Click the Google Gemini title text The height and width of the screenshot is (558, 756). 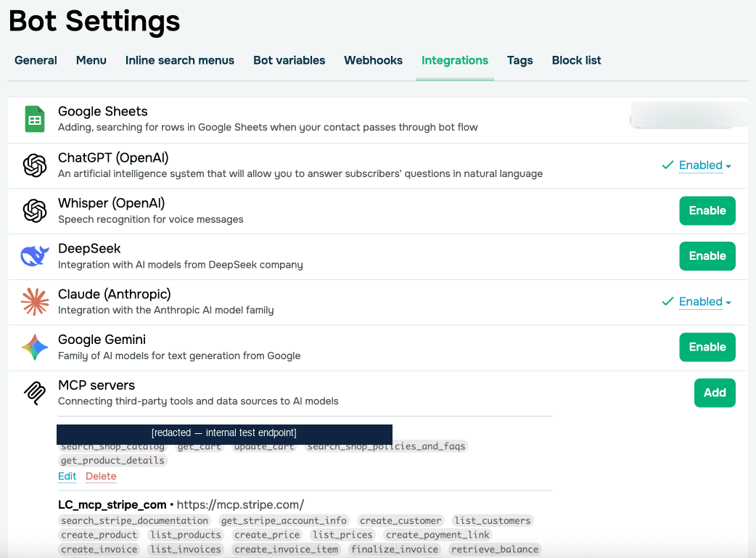click(102, 340)
